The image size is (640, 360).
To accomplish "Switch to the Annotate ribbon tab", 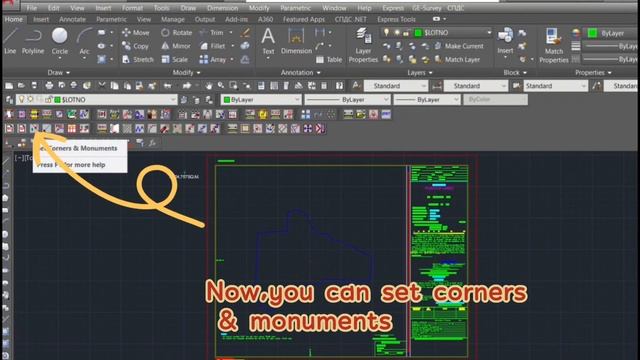I will click(x=72, y=19).
